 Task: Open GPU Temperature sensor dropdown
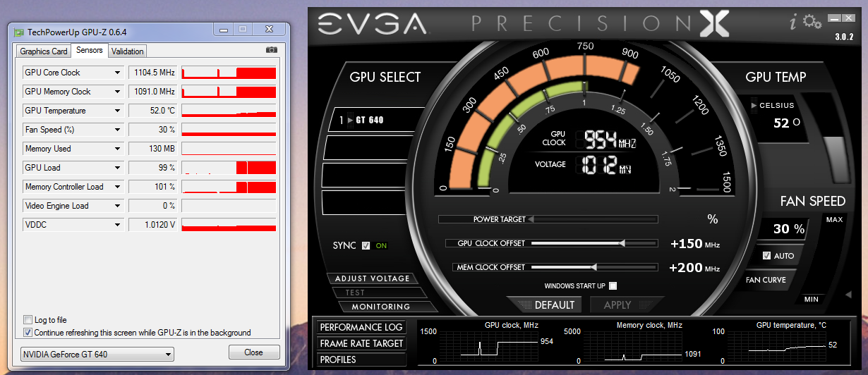pyautogui.click(x=118, y=111)
